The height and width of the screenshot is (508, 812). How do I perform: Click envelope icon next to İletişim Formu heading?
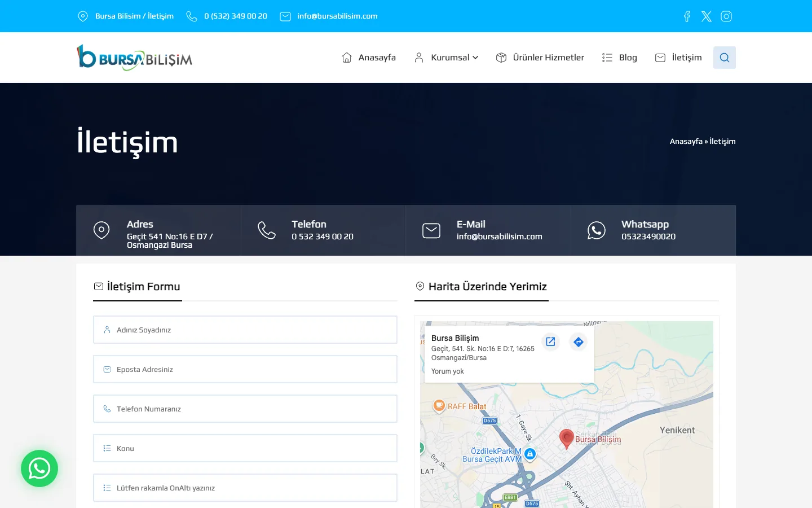pyautogui.click(x=99, y=287)
